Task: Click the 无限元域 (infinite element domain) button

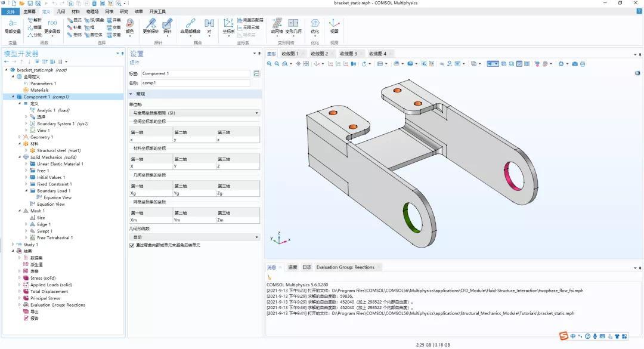Action: click(249, 27)
